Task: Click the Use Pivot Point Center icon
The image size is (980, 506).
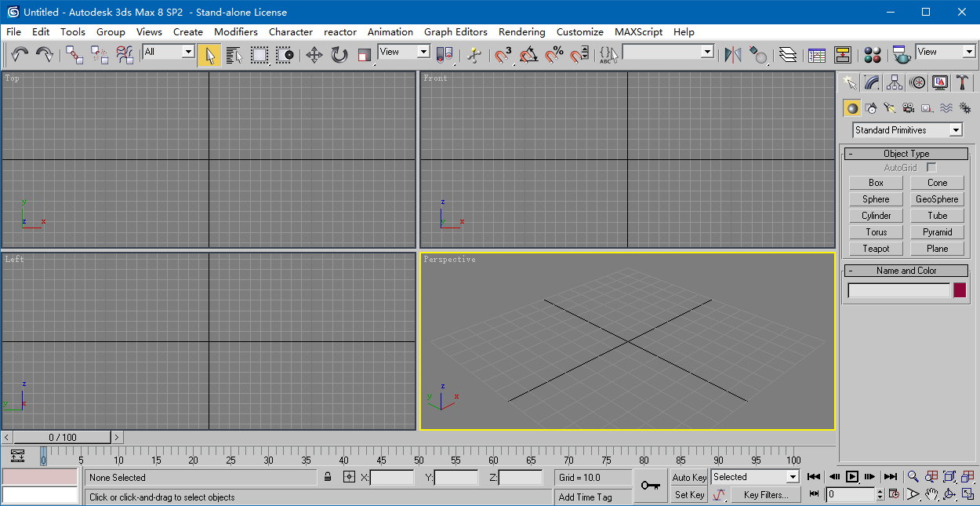Action: (445, 55)
